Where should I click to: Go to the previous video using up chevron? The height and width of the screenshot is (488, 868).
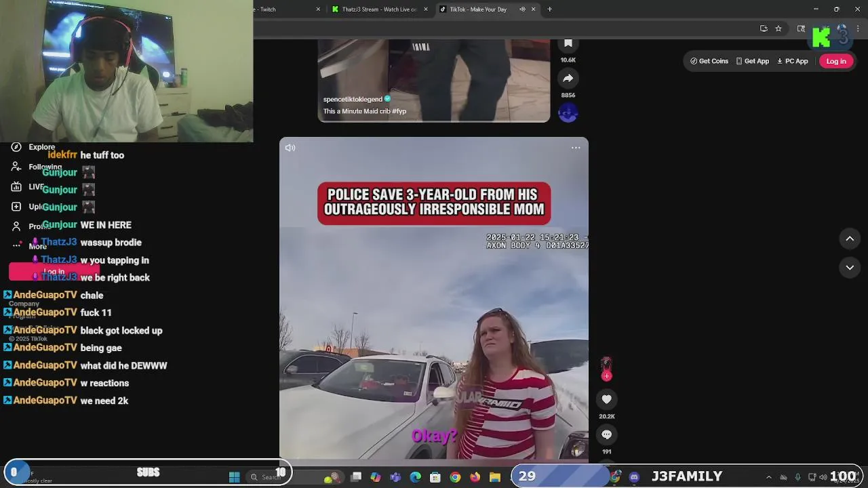click(850, 239)
